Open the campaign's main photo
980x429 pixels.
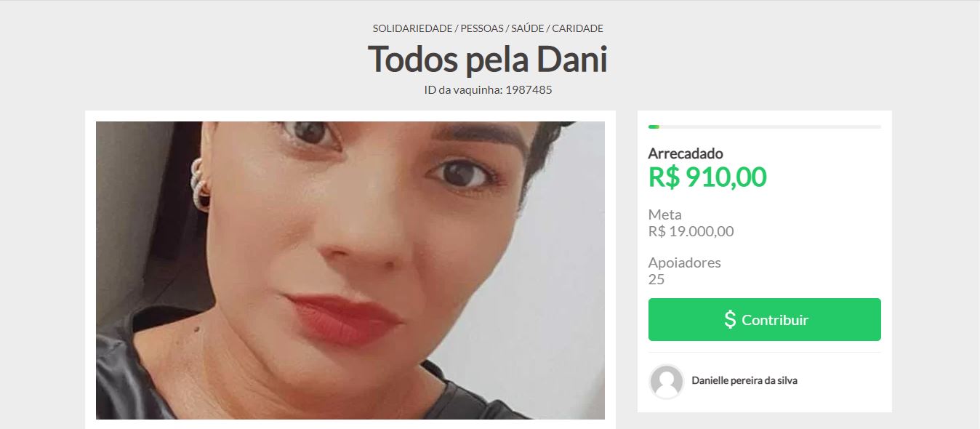pos(350,270)
